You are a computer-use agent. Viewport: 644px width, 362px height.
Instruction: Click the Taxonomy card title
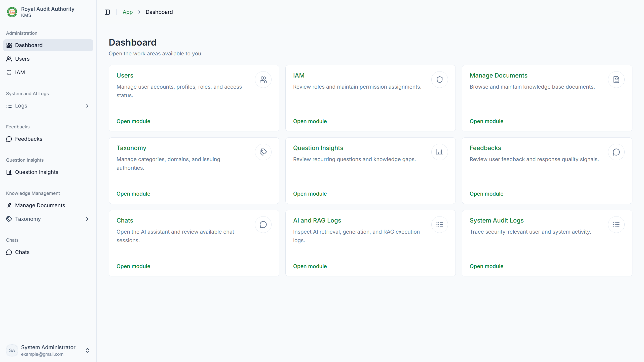(x=131, y=148)
